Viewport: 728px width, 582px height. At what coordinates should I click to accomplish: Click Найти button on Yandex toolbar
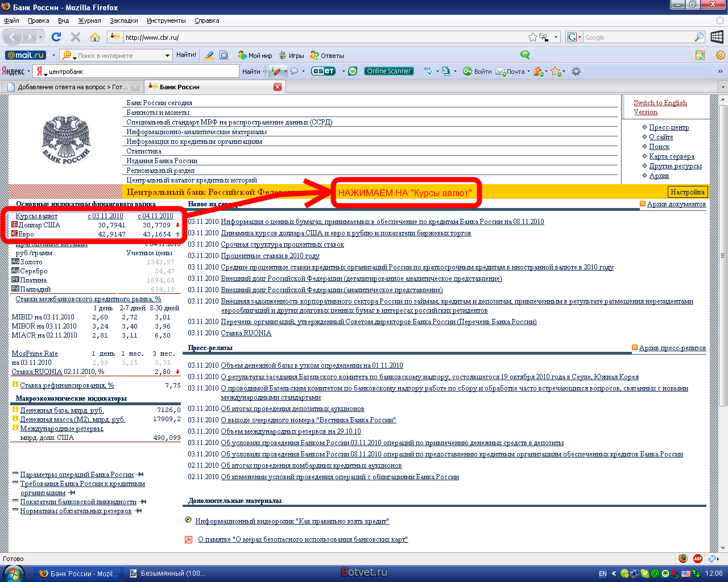pos(251,71)
